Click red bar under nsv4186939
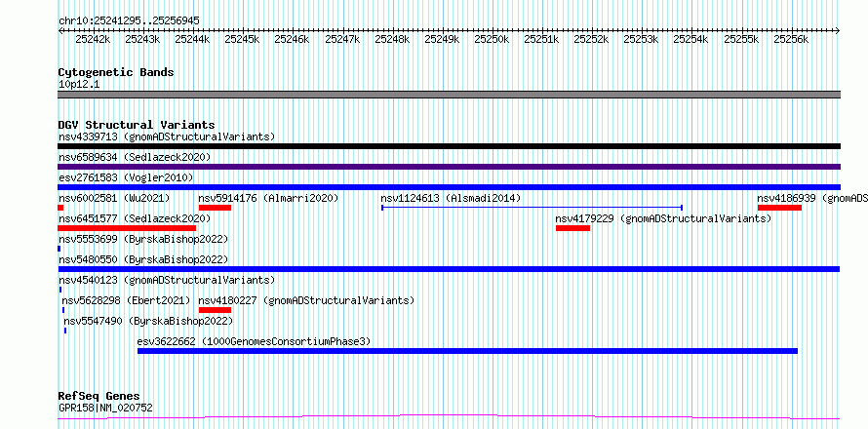 coord(779,208)
